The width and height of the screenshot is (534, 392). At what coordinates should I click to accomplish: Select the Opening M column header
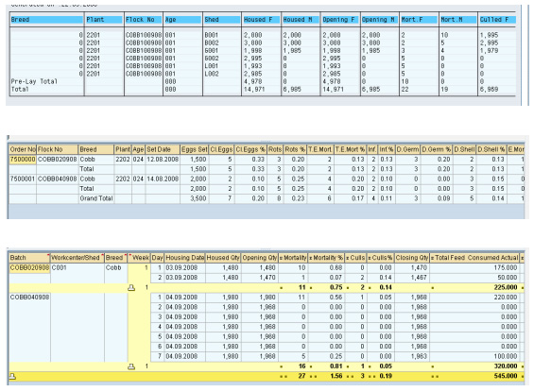point(379,20)
